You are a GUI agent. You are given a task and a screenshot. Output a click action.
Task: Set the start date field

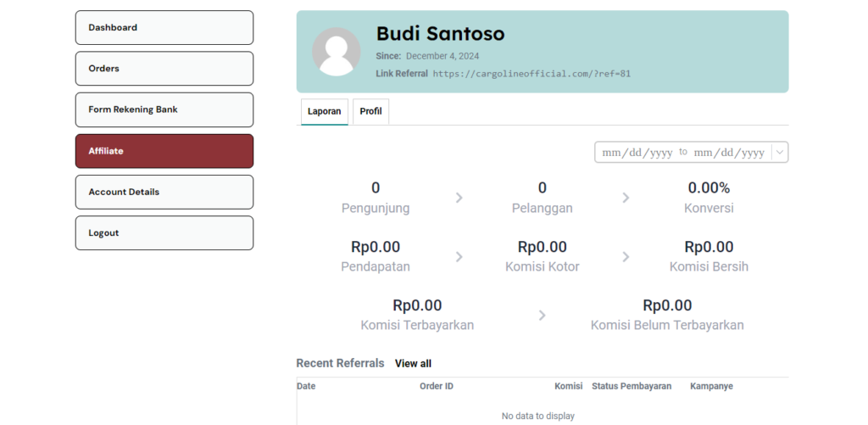coord(637,153)
